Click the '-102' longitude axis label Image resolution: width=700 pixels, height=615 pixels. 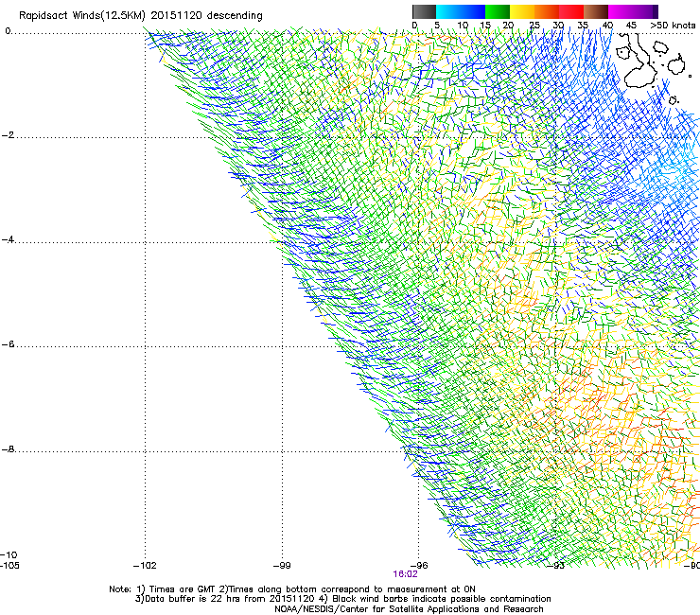point(145,566)
